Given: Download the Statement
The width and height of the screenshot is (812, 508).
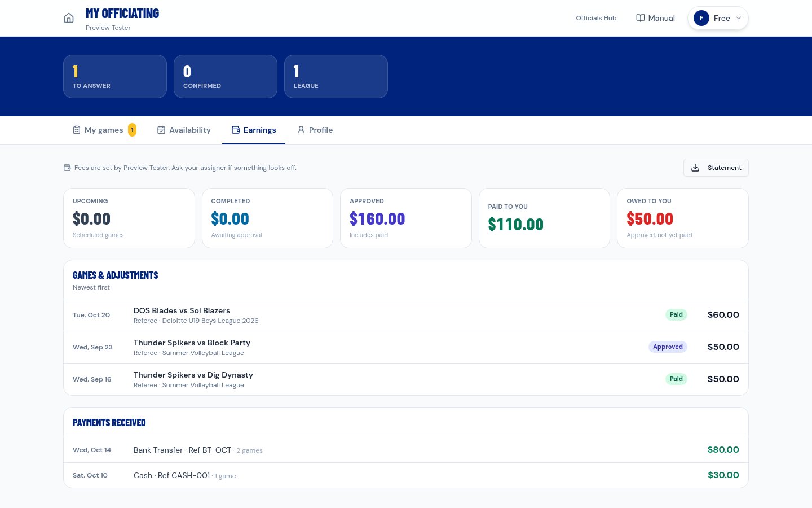Looking at the screenshot, I should 716,168.
